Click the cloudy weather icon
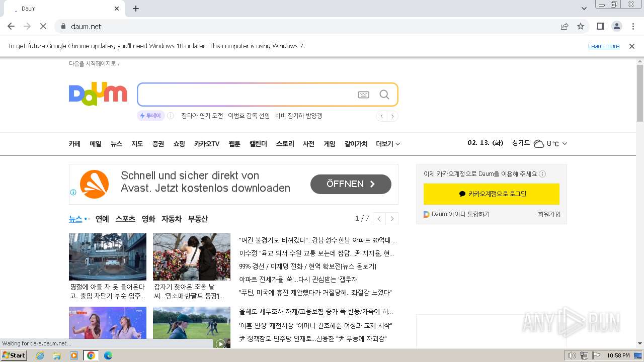Viewport: 644px width, 362px height. point(539,144)
